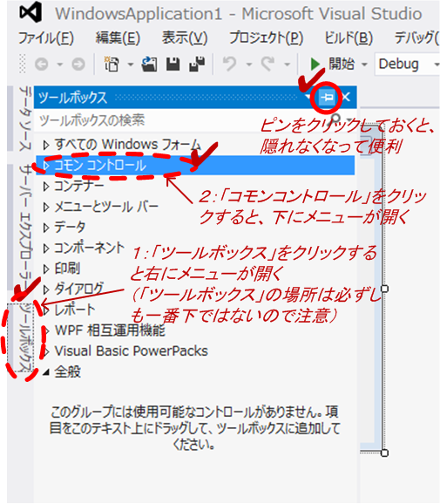Click the Visual Studio logo icon
The width and height of the screenshot is (440, 504).
(x=30, y=12)
